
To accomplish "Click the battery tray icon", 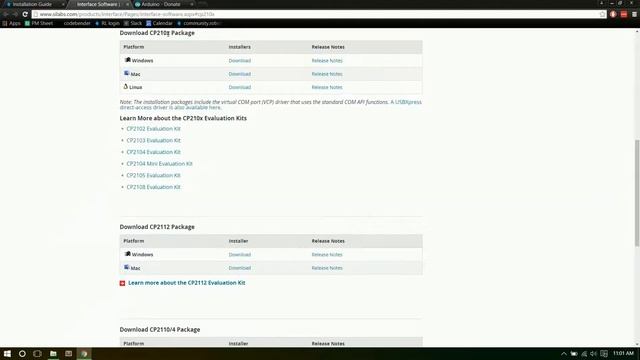I will [574, 353].
